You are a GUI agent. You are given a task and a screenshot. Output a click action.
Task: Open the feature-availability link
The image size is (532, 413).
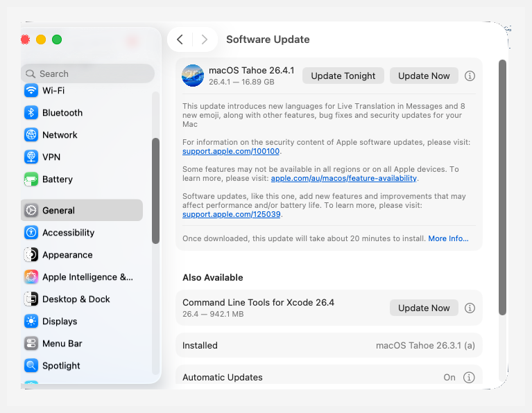point(344,178)
